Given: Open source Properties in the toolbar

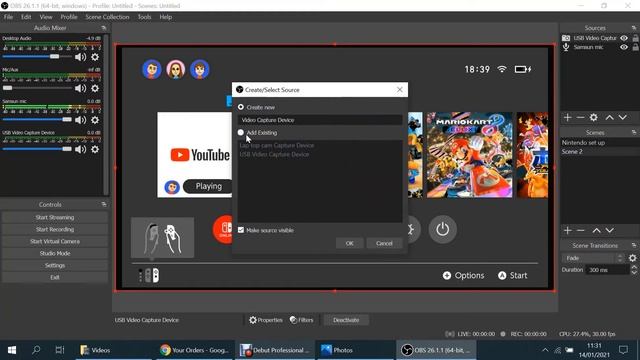Looking at the screenshot, I should 266,320.
